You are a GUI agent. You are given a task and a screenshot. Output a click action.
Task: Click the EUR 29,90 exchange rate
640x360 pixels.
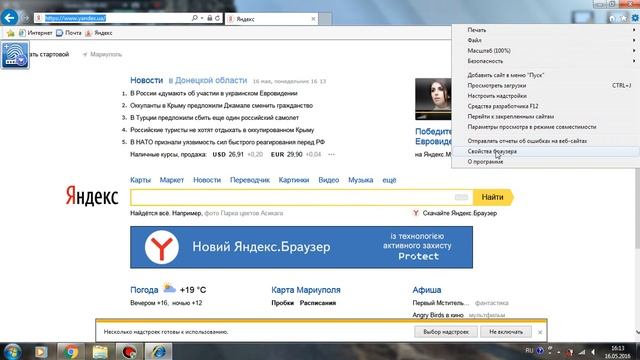tap(287, 155)
